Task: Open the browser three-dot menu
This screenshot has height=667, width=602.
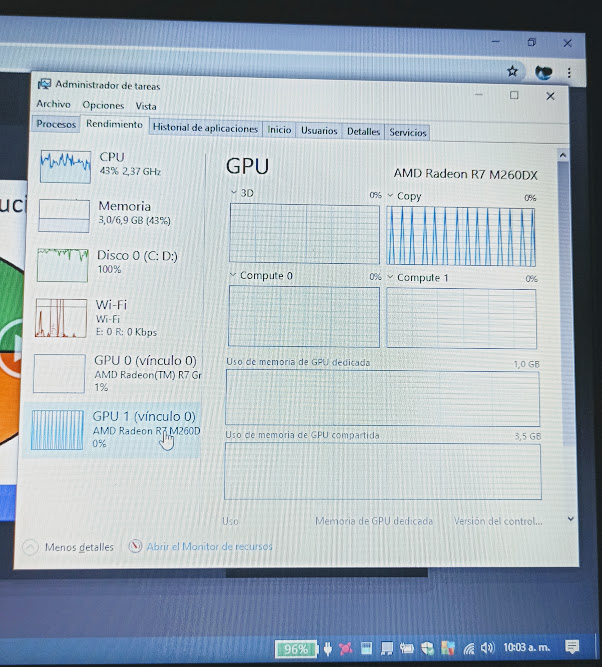Action: tap(569, 73)
